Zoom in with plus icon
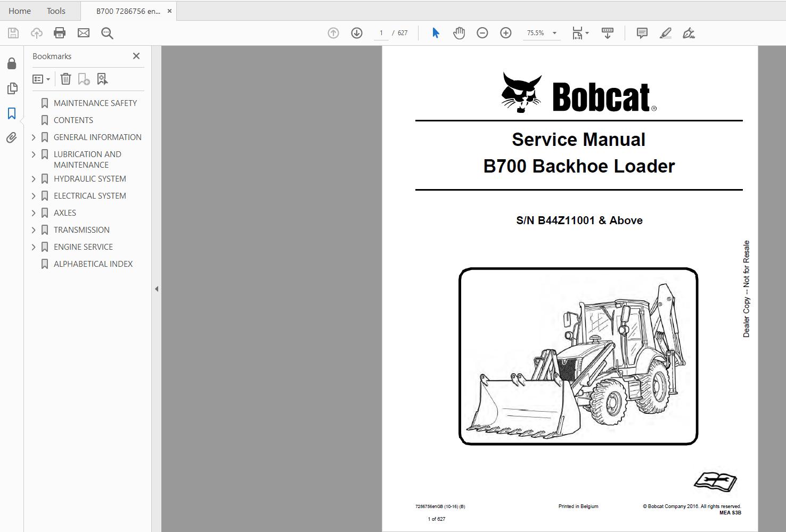 506,33
